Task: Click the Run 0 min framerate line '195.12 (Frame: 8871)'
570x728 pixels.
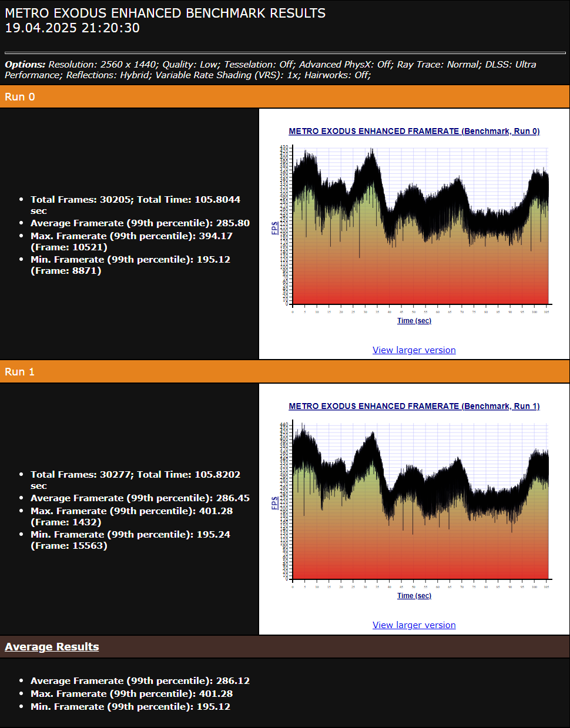Action: [130, 265]
